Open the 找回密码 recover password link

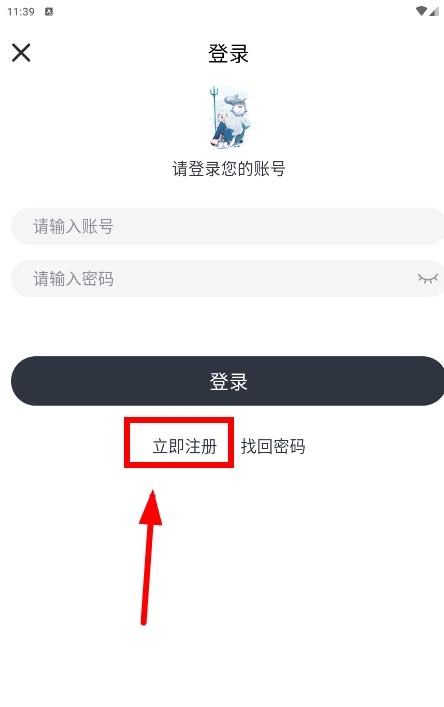click(x=273, y=446)
